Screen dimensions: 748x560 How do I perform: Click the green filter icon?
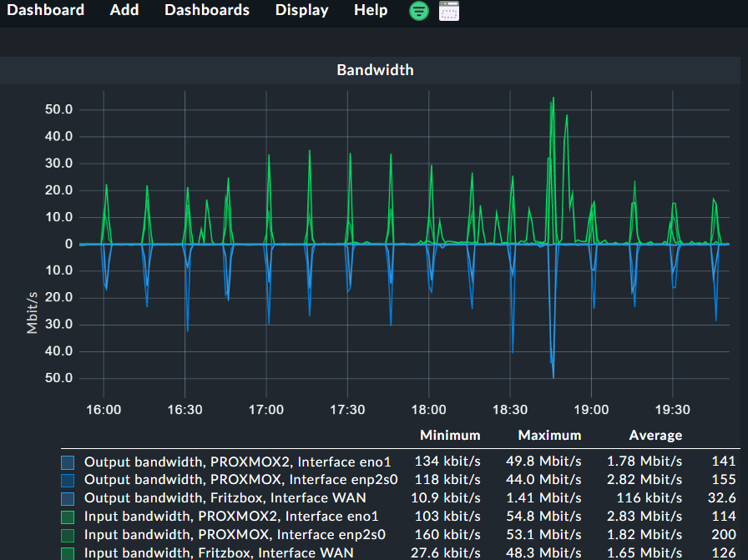(419, 11)
